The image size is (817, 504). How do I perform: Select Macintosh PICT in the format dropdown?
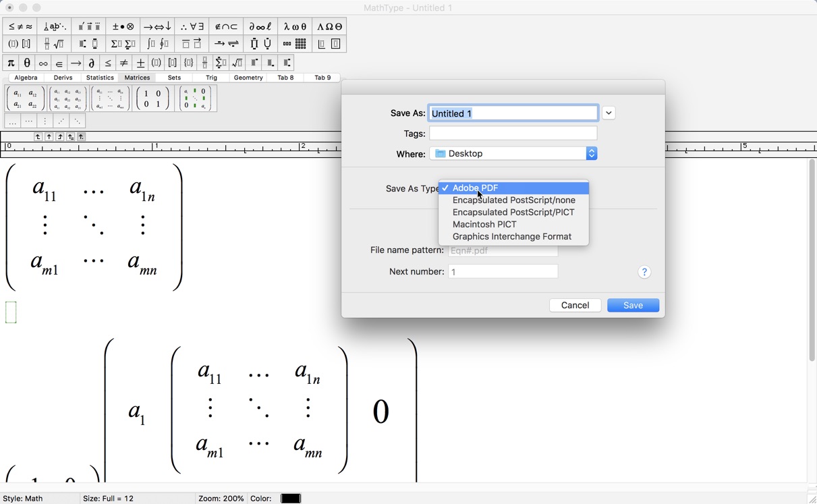484,224
